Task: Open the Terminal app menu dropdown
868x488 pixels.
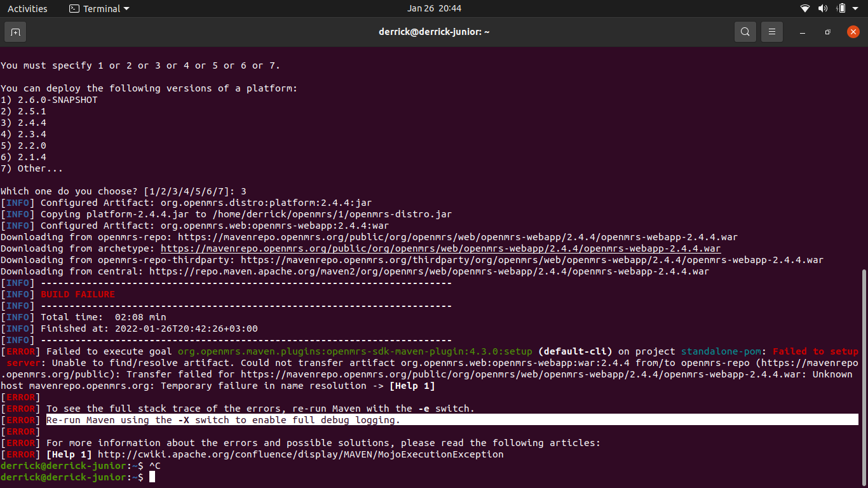Action: (99, 8)
